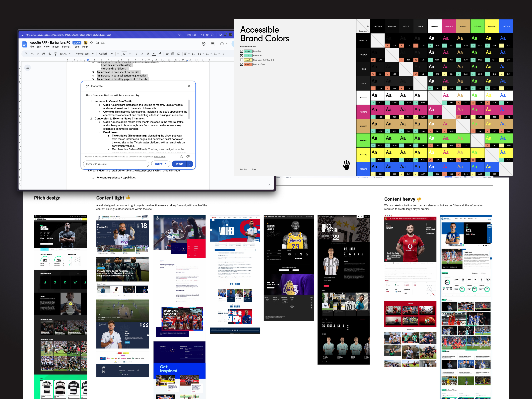532x399 pixels.
Task: Click the Refine with a prompt field
Action: tap(116, 164)
